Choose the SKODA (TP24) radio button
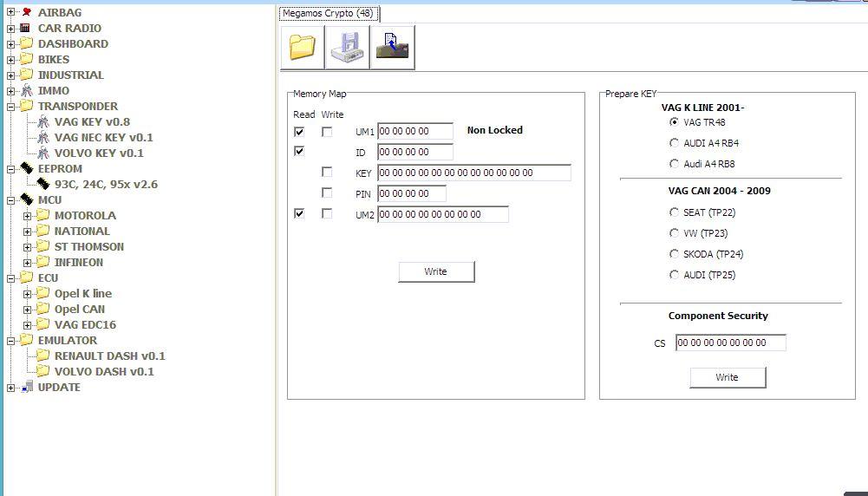 coord(675,254)
